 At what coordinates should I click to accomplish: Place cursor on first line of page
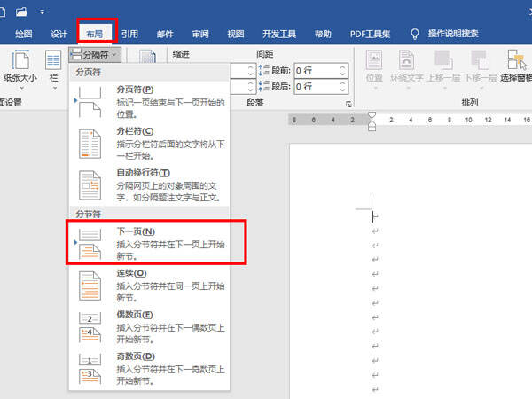[x=374, y=216]
